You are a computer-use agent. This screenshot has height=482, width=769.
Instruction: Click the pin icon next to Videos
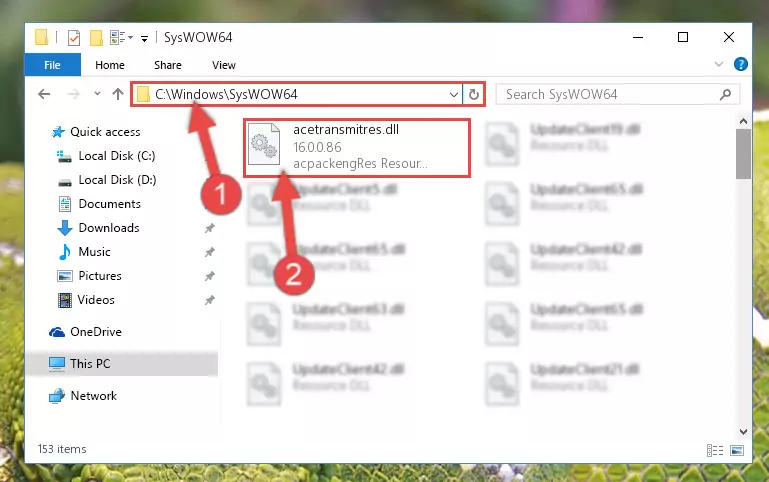[x=210, y=300]
